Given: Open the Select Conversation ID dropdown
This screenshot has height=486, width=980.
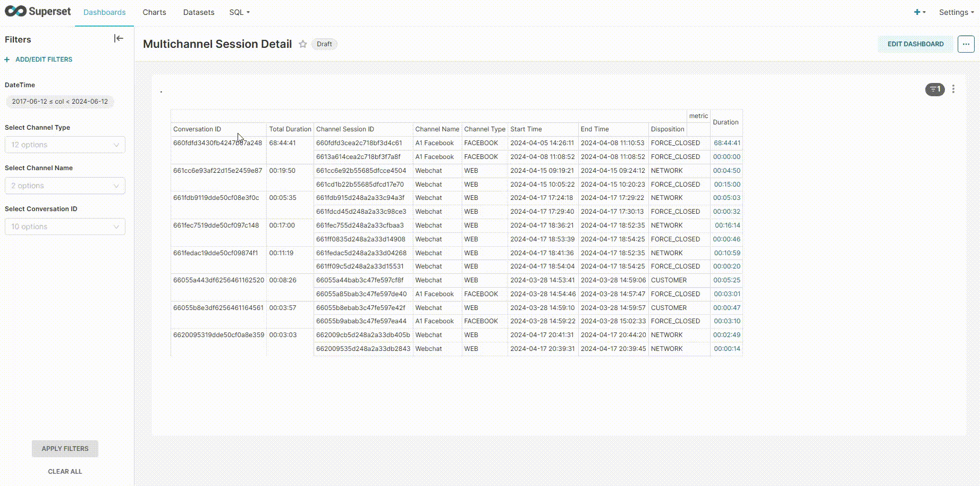Looking at the screenshot, I should click(x=65, y=227).
